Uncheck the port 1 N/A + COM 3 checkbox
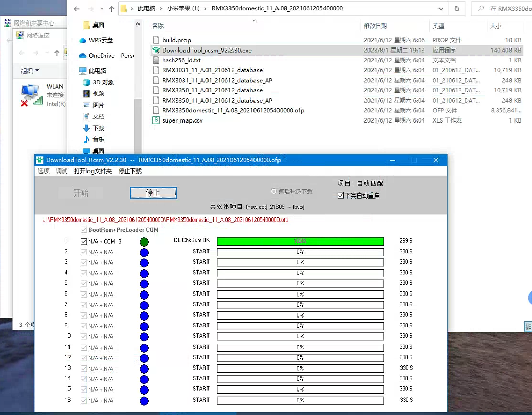The height and width of the screenshot is (415, 532). click(84, 241)
